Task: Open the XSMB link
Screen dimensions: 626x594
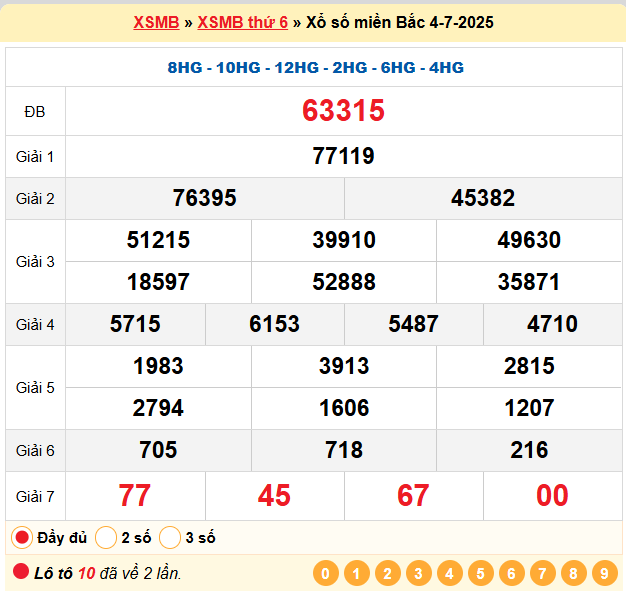Action: pos(156,22)
